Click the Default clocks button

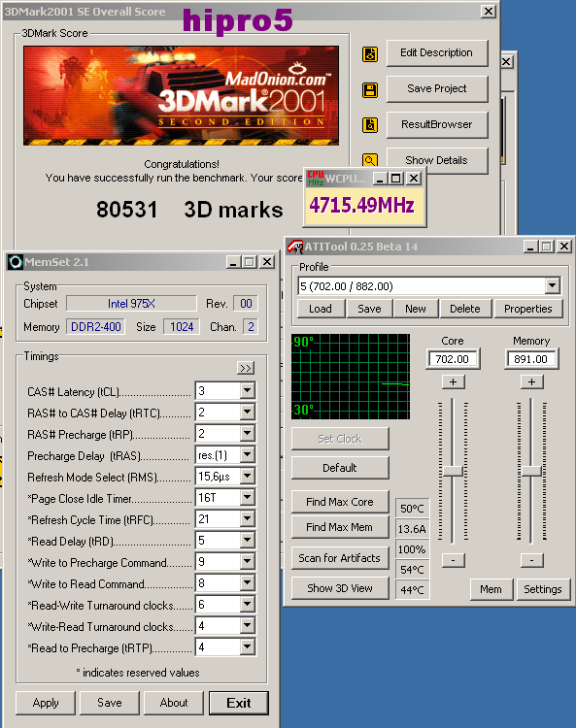tap(340, 468)
